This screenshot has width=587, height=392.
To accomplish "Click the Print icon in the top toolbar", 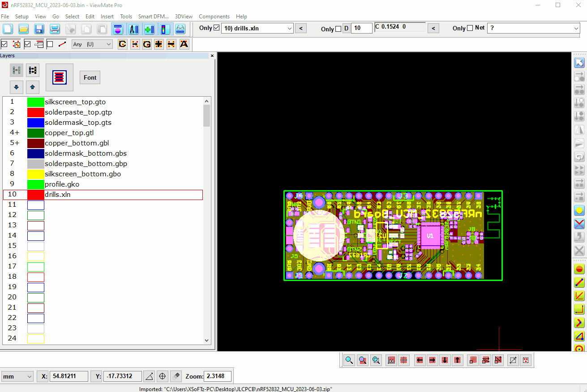I will pyautogui.click(x=55, y=28).
